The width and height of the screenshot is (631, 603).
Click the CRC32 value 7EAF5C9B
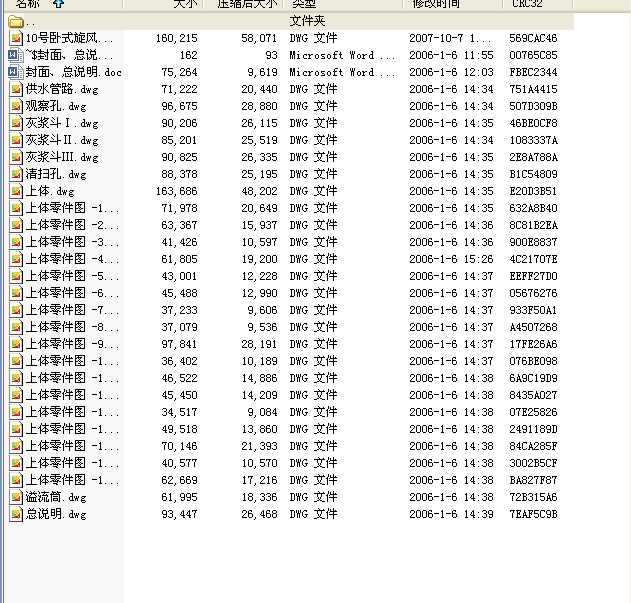tap(533, 514)
